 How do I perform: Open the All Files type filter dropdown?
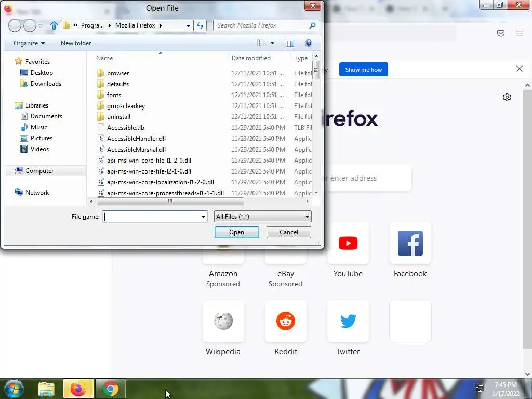tap(262, 217)
